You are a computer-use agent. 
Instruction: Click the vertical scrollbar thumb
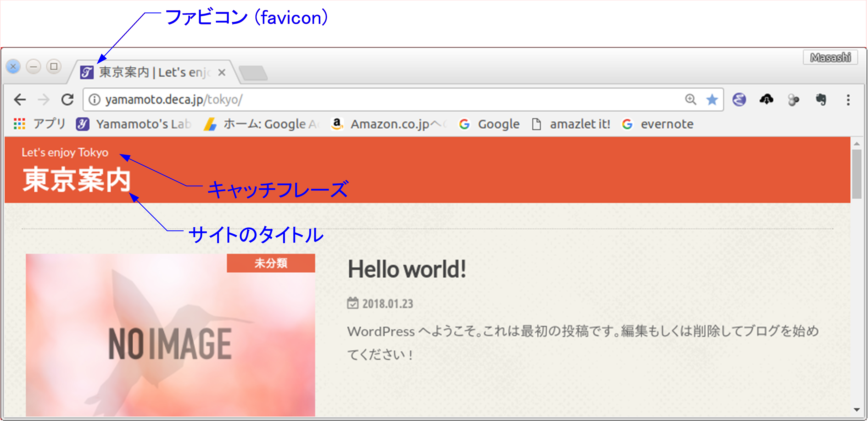coord(857,174)
